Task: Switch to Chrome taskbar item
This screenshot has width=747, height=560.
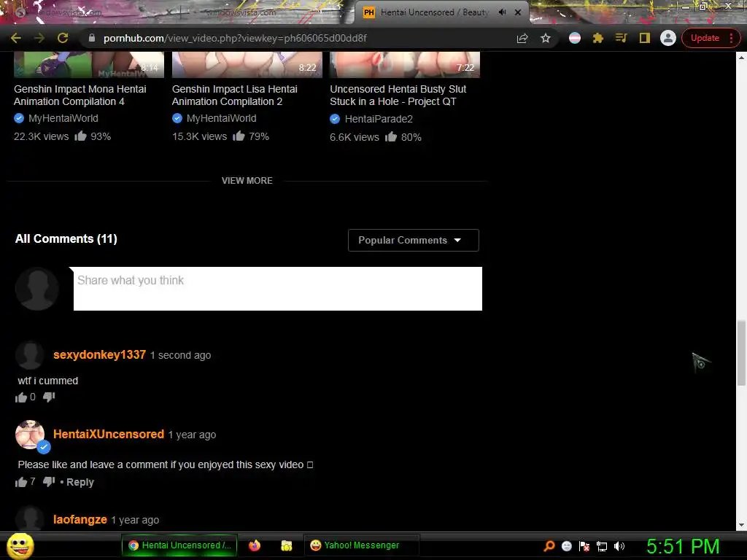Action: [179, 545]
